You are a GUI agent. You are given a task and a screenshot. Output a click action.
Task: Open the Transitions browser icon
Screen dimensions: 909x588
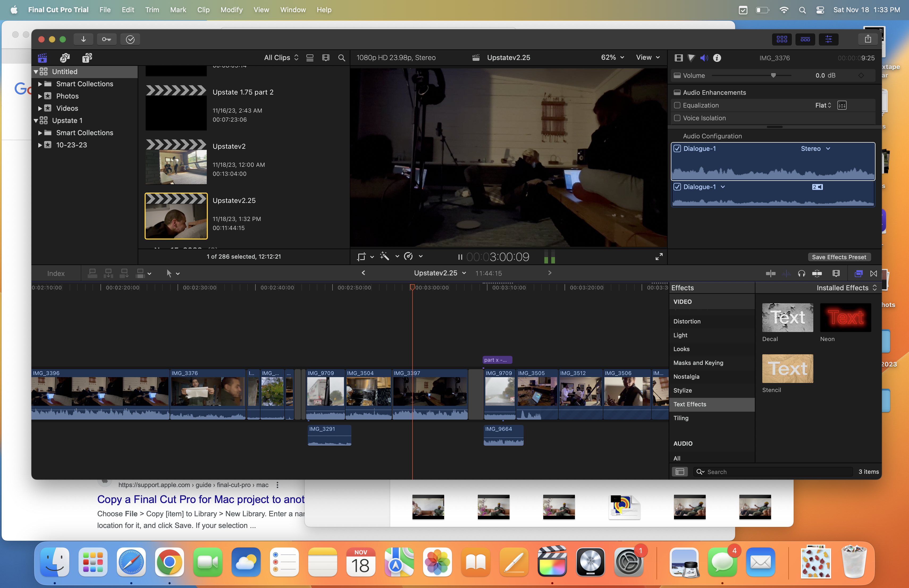point(873,273)
